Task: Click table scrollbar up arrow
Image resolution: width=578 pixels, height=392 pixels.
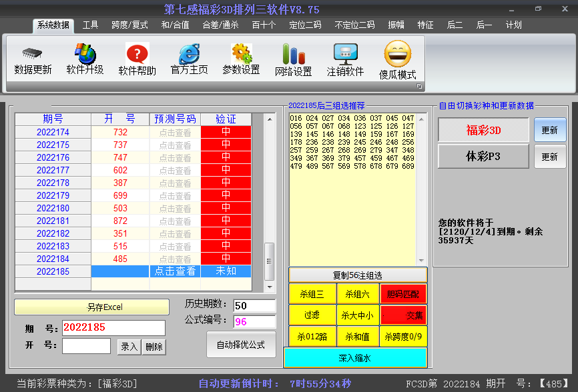Action: point(270,119)
